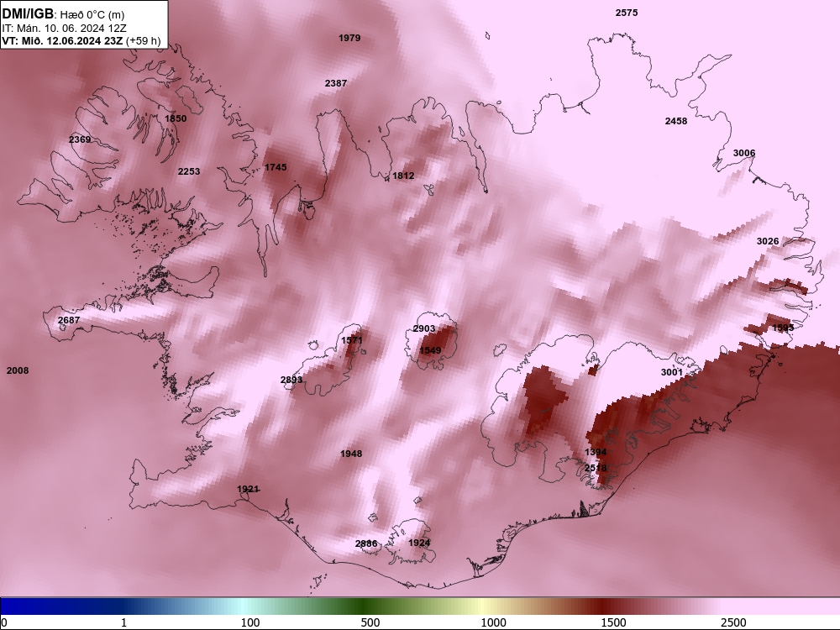
Task: Click the 2387 height value
Action: click(336, 83)
